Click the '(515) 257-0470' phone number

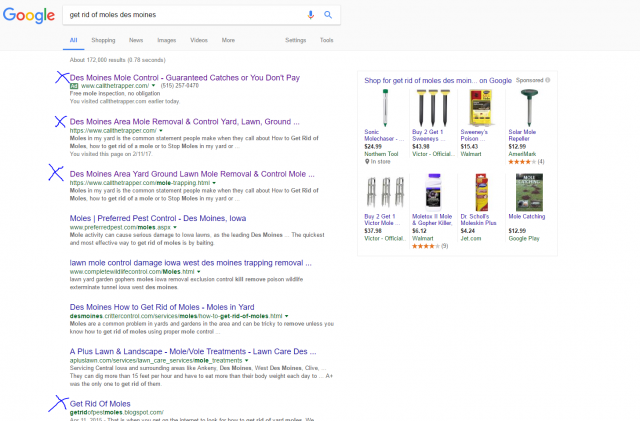[180, 86]
